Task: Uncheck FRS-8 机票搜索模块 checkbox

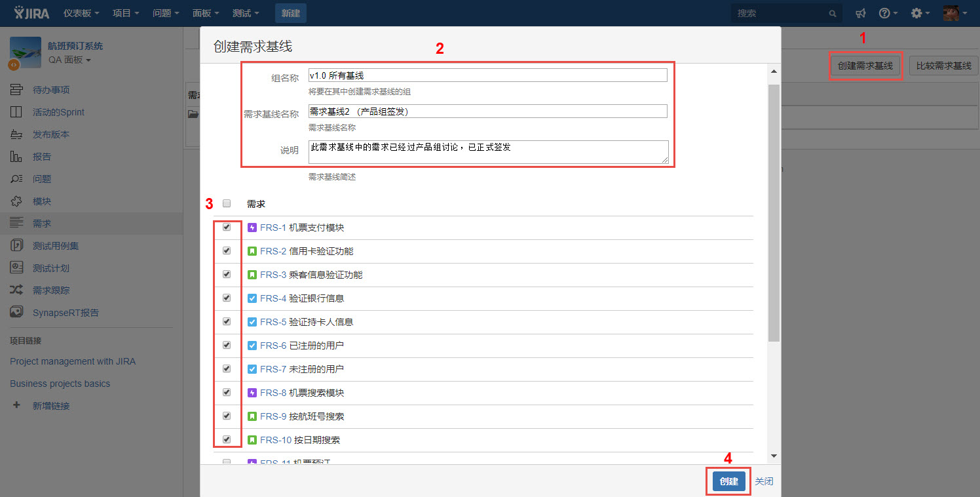Action: (x=227, y=392)
